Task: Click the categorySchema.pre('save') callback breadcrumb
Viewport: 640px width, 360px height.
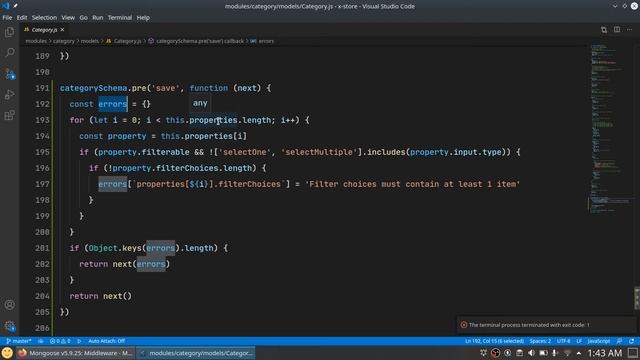Action: (x=196, y=41)
